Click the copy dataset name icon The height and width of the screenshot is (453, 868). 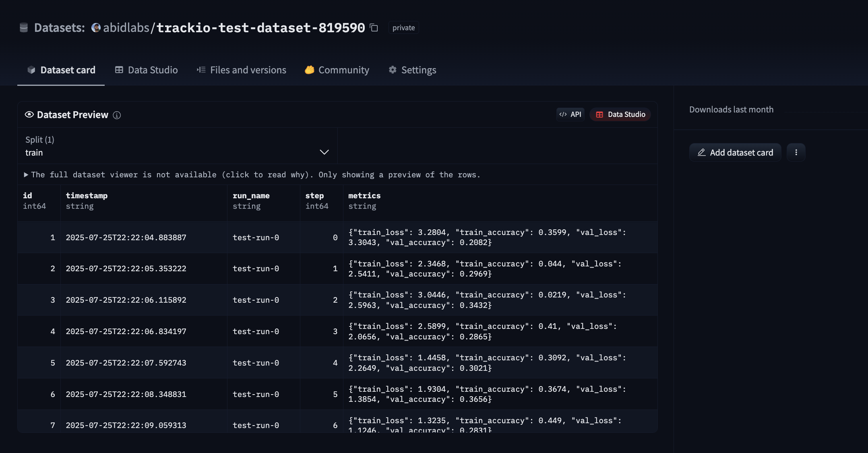click(x=374, y=28)
